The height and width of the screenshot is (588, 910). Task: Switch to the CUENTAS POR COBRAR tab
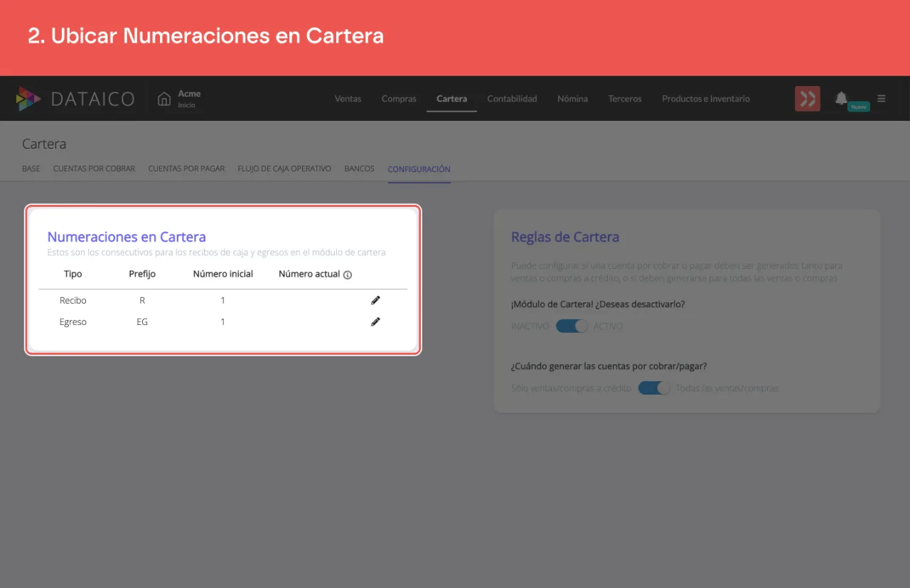tap(94, 169)
